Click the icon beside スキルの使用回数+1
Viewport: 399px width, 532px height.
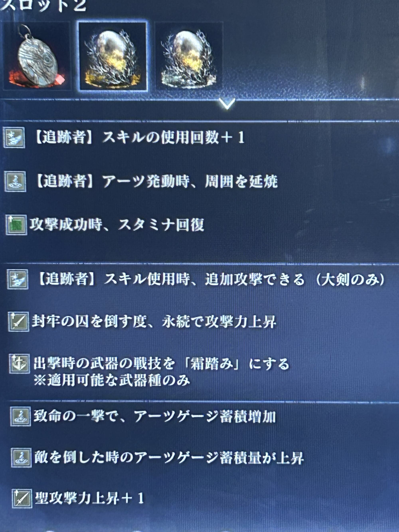pos(14,138)
